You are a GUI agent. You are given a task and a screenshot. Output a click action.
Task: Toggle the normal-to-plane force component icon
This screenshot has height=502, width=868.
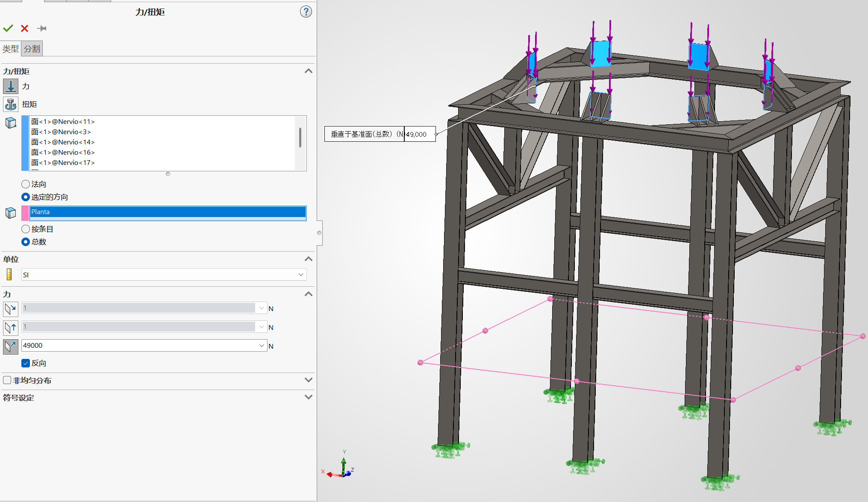coord(11,346)
